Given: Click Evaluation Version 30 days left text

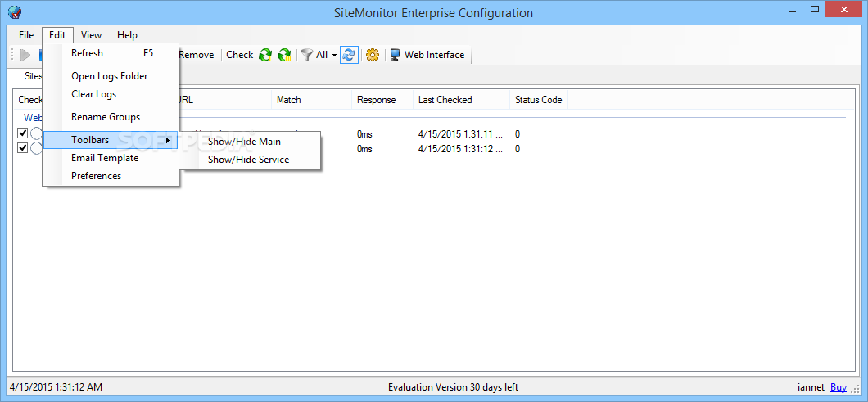Looking at the screenshot, I should click(453, 387).
